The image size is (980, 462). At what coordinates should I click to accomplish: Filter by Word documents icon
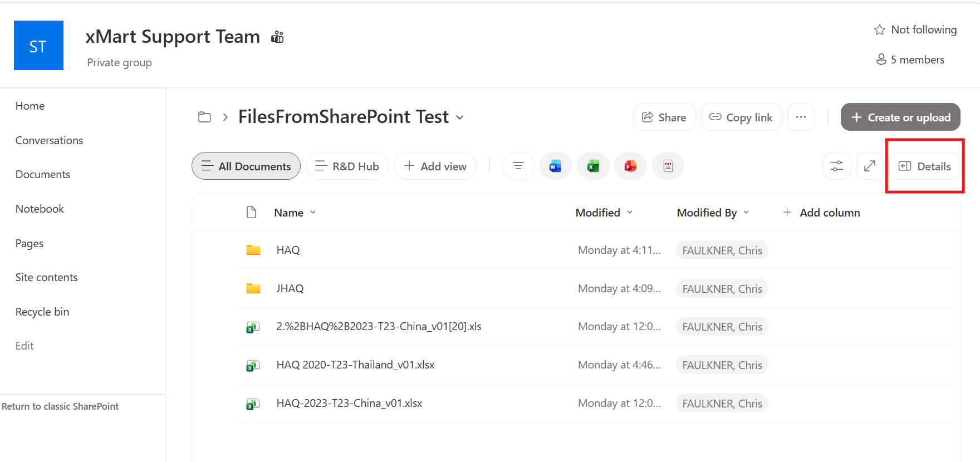556,166
